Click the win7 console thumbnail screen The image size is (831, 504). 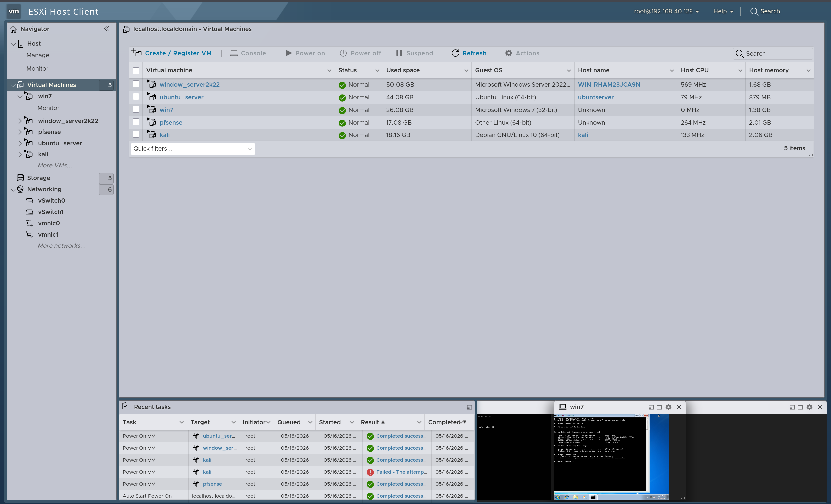point(611,457)
